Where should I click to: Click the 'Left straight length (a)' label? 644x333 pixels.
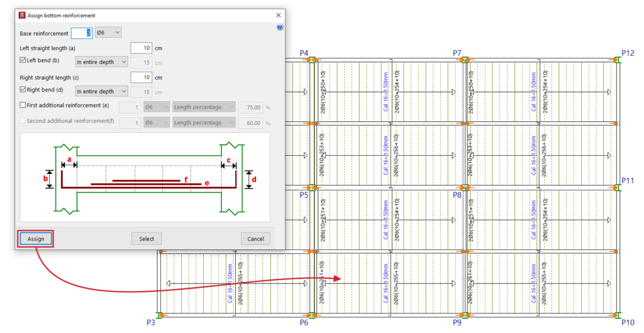point(48,48)
